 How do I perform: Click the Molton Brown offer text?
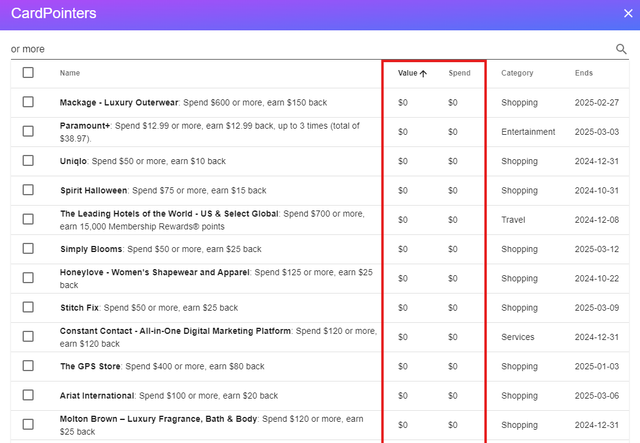(x=211, y=425)
